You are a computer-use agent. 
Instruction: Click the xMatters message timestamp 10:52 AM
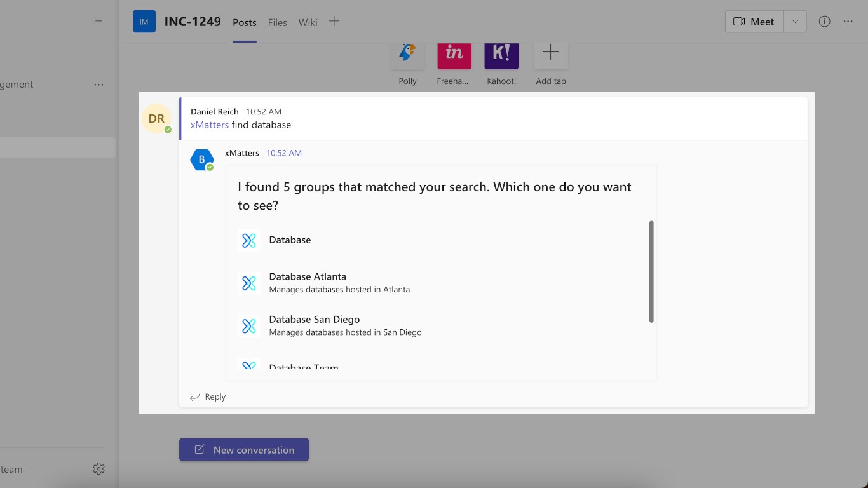284,153
